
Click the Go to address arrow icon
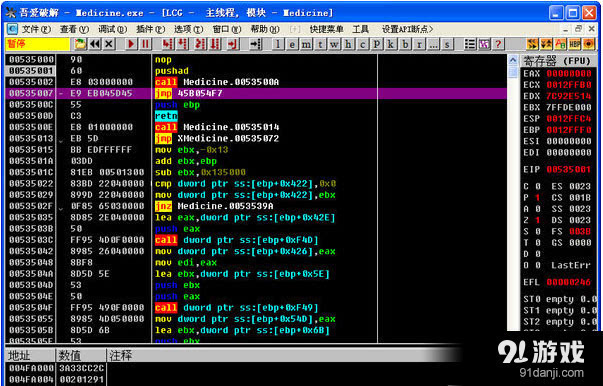tap(255, 44)
